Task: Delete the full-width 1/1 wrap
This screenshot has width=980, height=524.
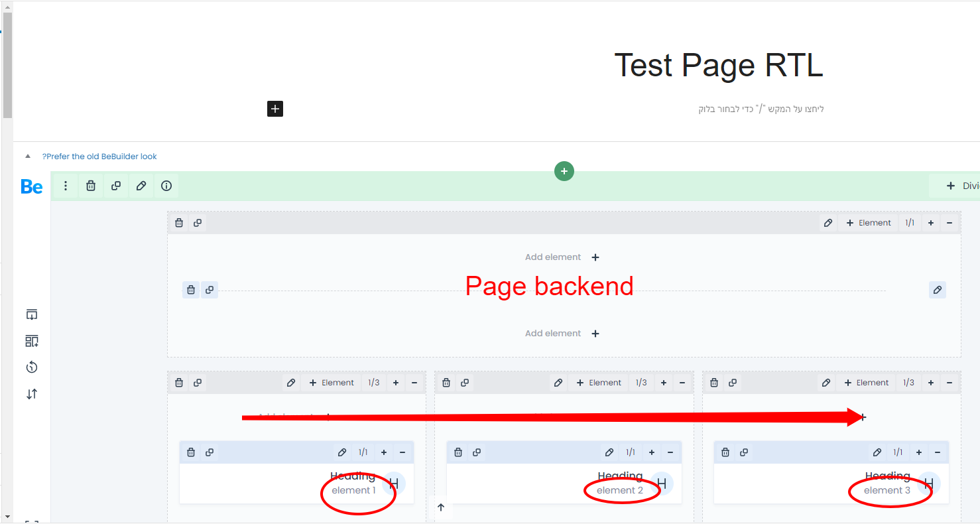Action: (179, 223)
